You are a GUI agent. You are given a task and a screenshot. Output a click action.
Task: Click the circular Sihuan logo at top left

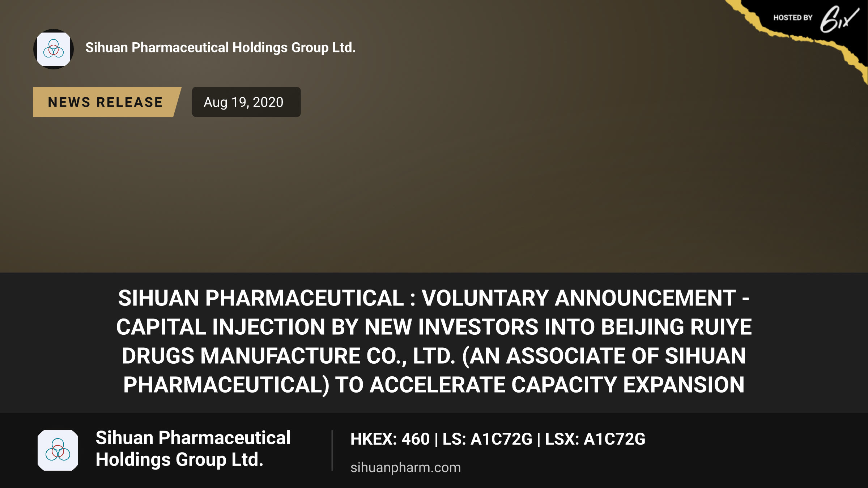[54, 49]
